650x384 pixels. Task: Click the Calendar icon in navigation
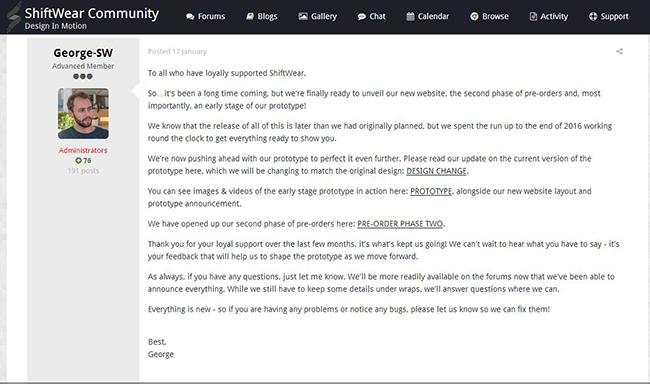(x=410, y=16)
